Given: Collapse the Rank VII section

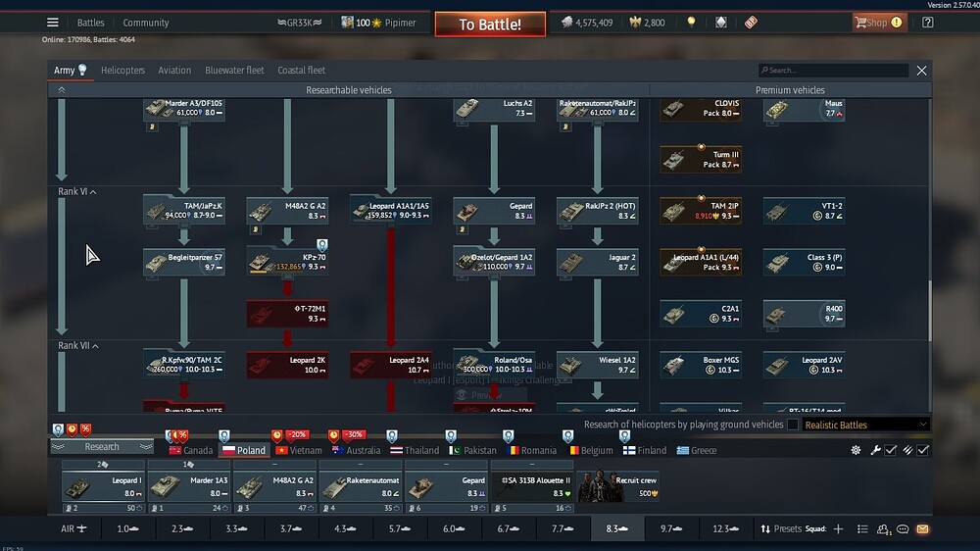Looking at the screenshot, I should tap(78, 345).
